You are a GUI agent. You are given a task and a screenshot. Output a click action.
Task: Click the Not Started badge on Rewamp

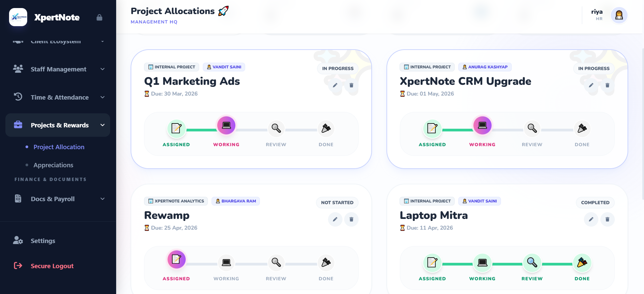click(x=337, y=202)
